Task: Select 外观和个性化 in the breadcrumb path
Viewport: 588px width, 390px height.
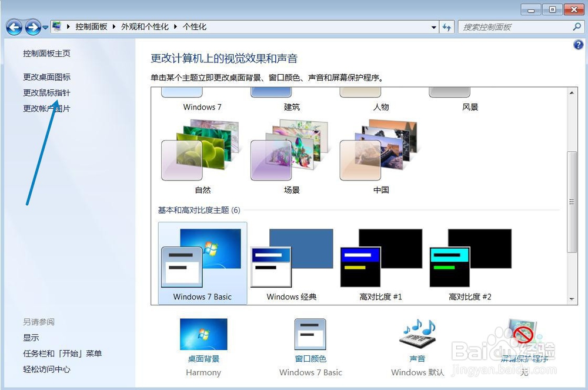Action: tap(145, 26)
